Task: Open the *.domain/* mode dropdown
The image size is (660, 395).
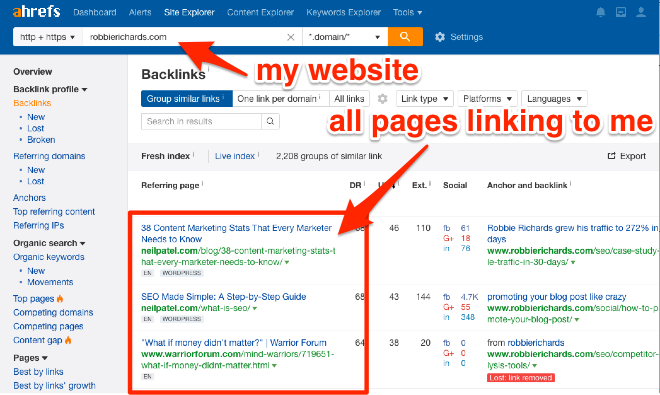Action: 345,37
